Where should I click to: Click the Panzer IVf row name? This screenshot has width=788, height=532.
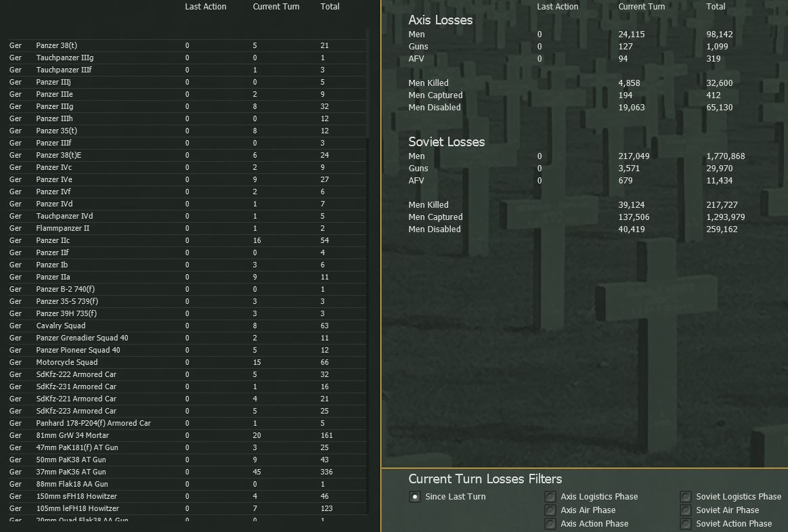click(53, 192)
